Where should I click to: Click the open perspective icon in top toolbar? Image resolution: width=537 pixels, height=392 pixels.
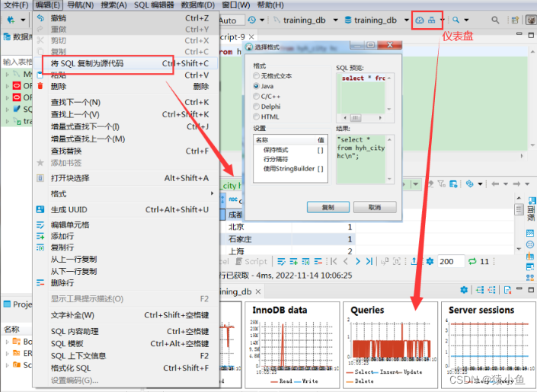[x=515, y=21]
